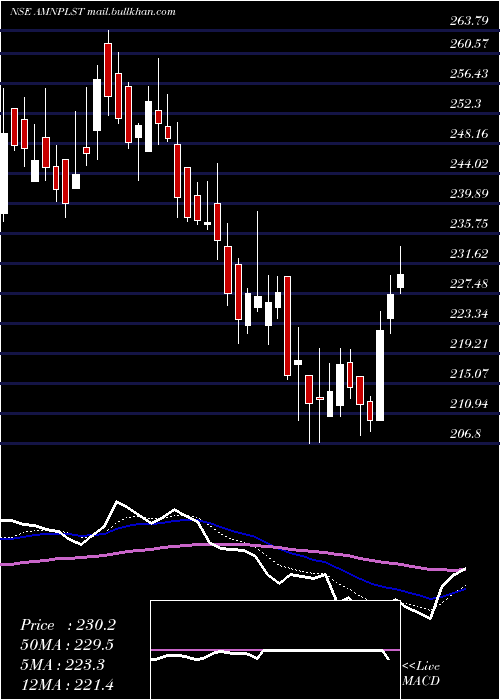Click the 12MA : 221.4 readout
Image resolution: width=500 pixels, height=700 pixels.
click(x=66, y=684)
